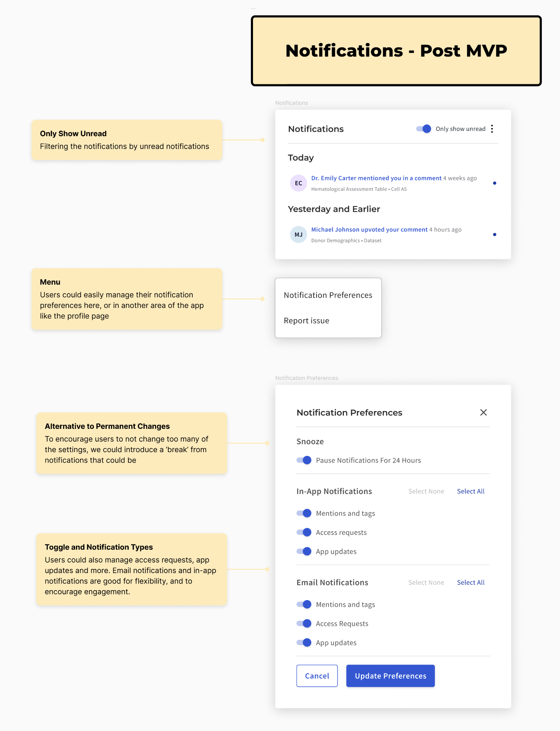Viewport: 560px width, 731px height.
Task: Click the MJ avatar for Michael Johnson
Action: coord(298,235)
